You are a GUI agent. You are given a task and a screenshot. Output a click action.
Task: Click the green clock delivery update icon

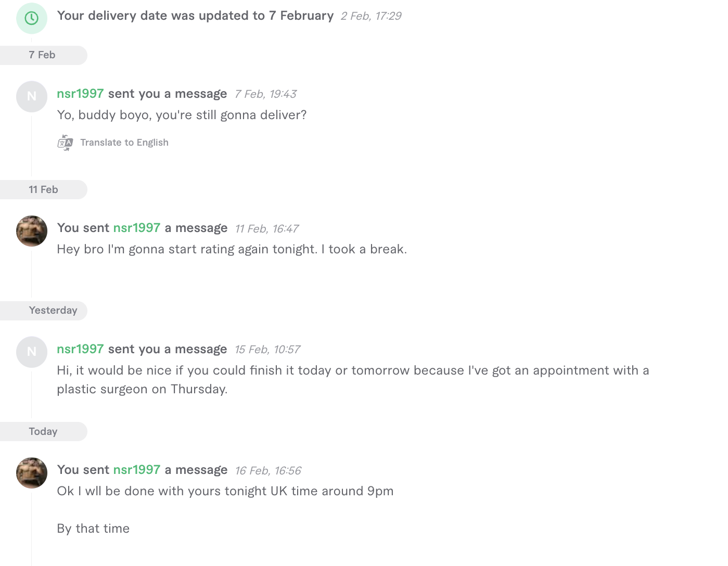pyautogui.click(x=32, y=18)
